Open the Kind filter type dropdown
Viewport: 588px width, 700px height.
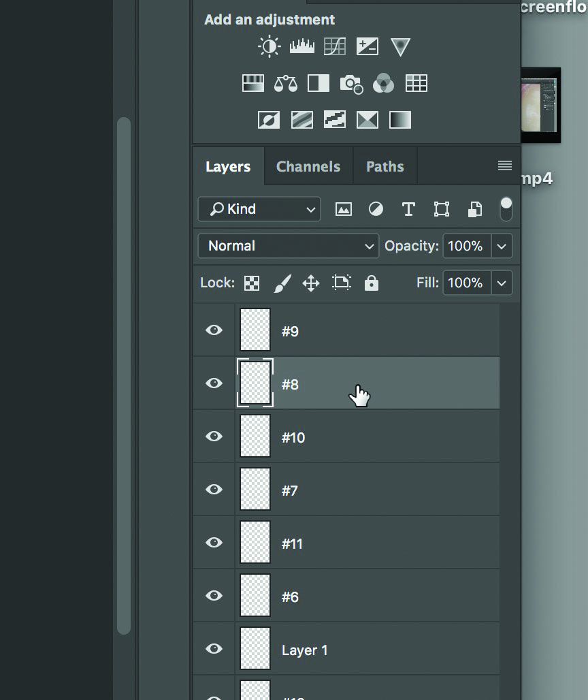(259, 210)
